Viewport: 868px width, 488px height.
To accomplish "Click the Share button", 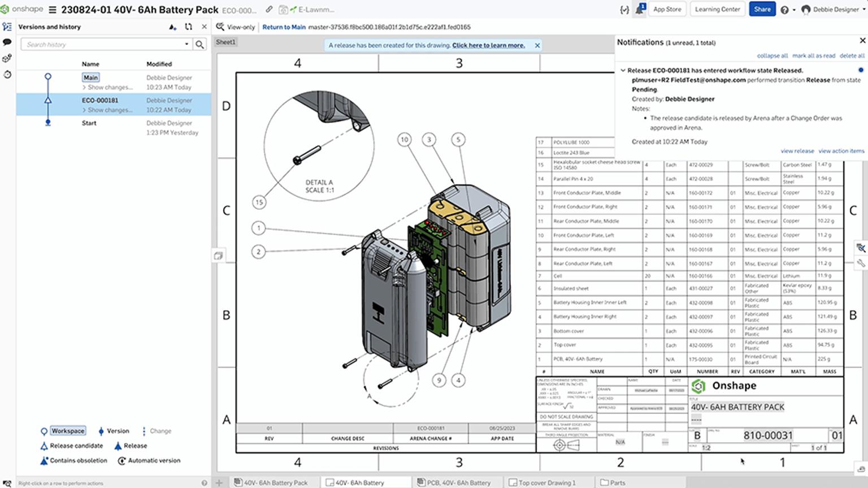I will (x=762, y=9).
